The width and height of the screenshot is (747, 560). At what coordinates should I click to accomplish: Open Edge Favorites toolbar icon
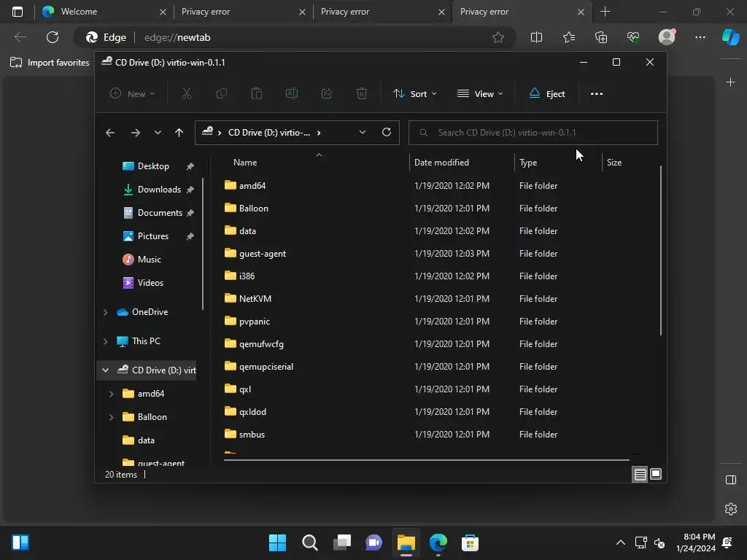click(x=569, y=37)
